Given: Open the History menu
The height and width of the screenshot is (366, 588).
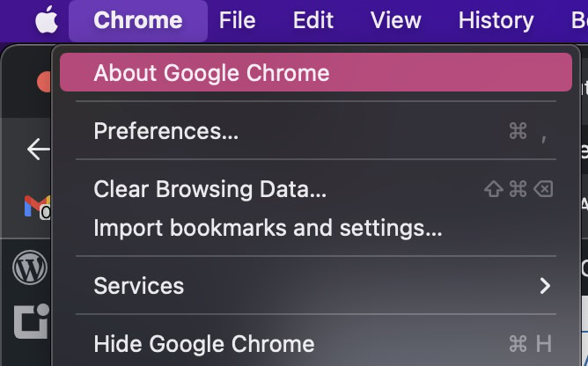Looking at the screenshot, I should click(x=496, y=20).
